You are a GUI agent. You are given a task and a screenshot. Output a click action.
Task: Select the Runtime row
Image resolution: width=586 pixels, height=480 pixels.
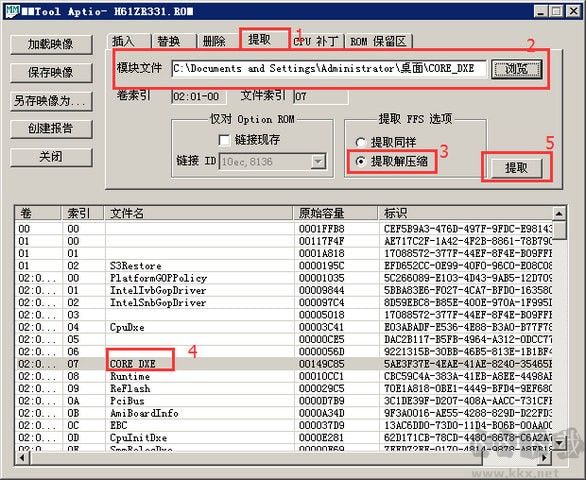pos(284,376)
